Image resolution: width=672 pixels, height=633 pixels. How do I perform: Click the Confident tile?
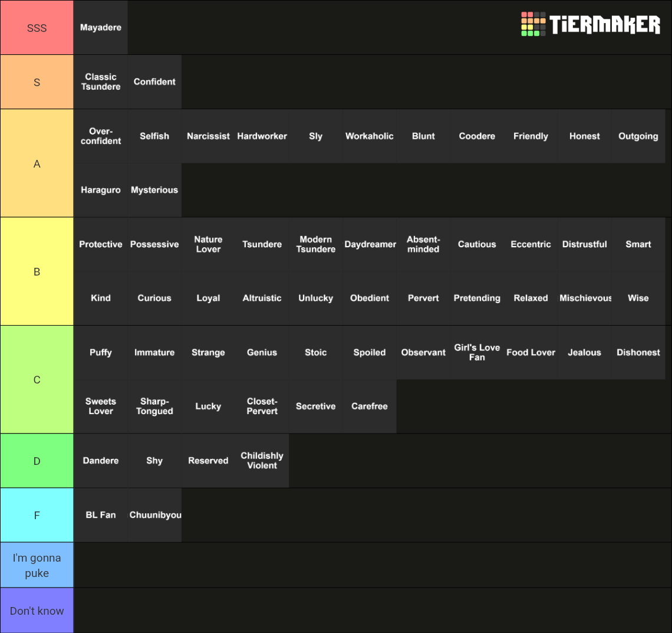pyautogui.click(x=154, y=82)
